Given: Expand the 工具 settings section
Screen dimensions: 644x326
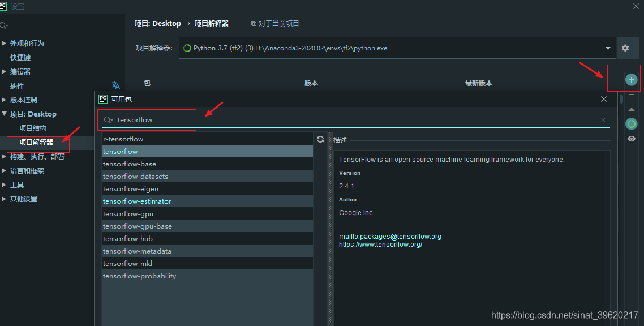Looking at the screenshot, I should pos(4,185).
